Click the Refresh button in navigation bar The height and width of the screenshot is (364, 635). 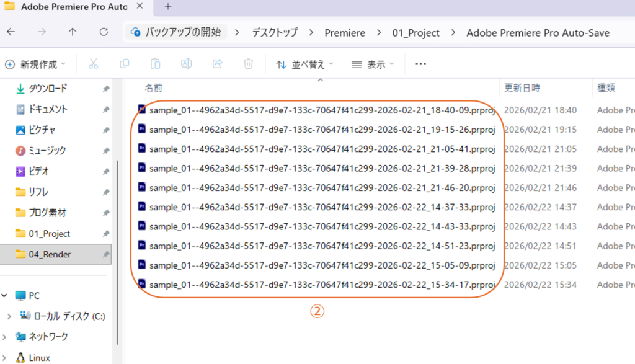pos(104,32)
